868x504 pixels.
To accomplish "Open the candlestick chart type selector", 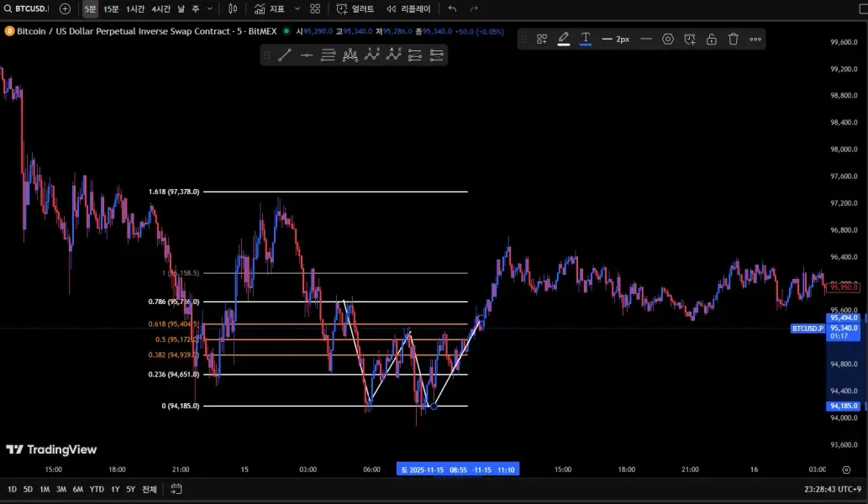I will click(x=233, y=8).
